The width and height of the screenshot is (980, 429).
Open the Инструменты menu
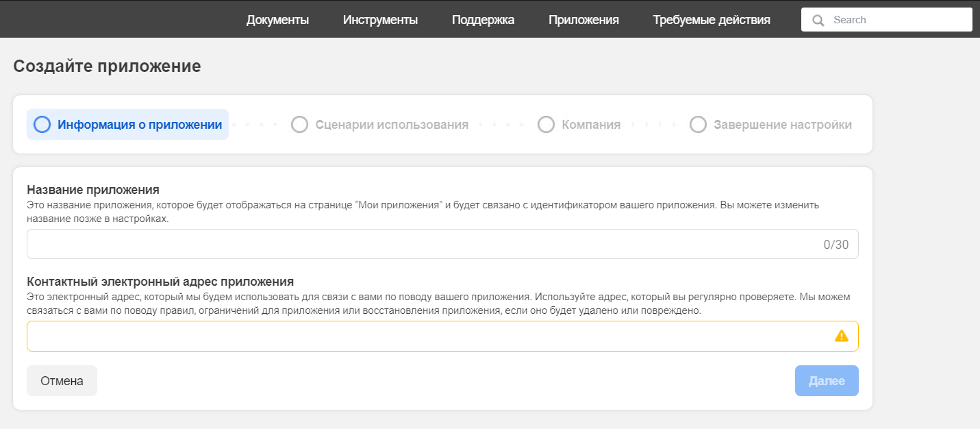coord(380,20)
